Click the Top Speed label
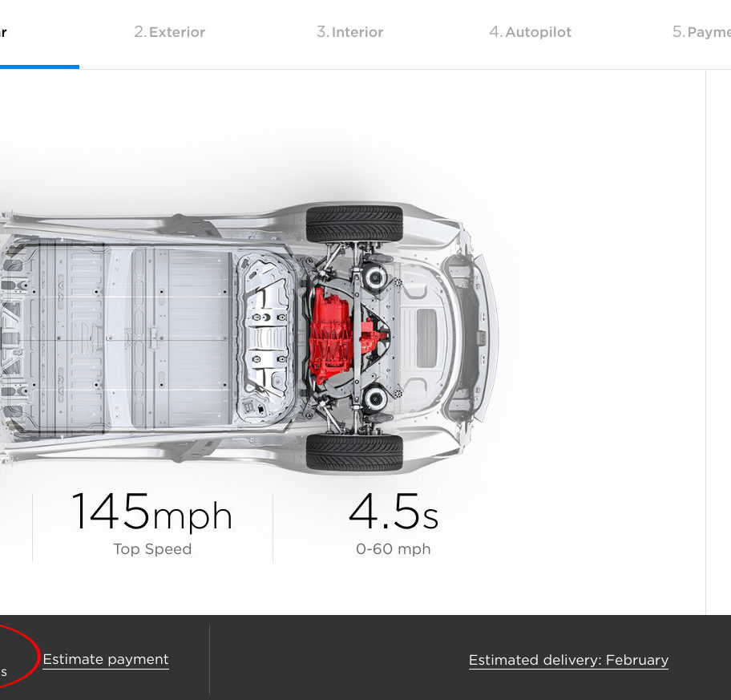The image size is (731, 700). click(152, 549)
